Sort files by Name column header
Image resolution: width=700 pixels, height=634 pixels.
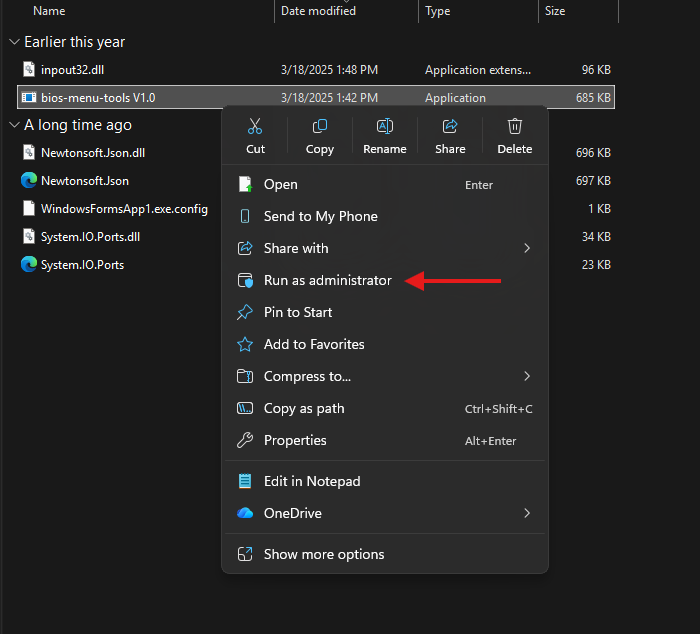tap(49, 11)
